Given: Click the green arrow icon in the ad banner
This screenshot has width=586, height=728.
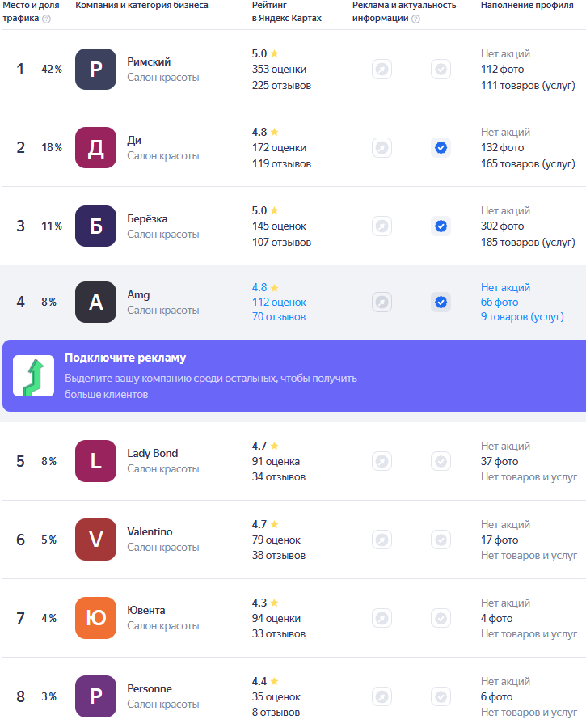Looking at the screenshot, I should 33,375.
